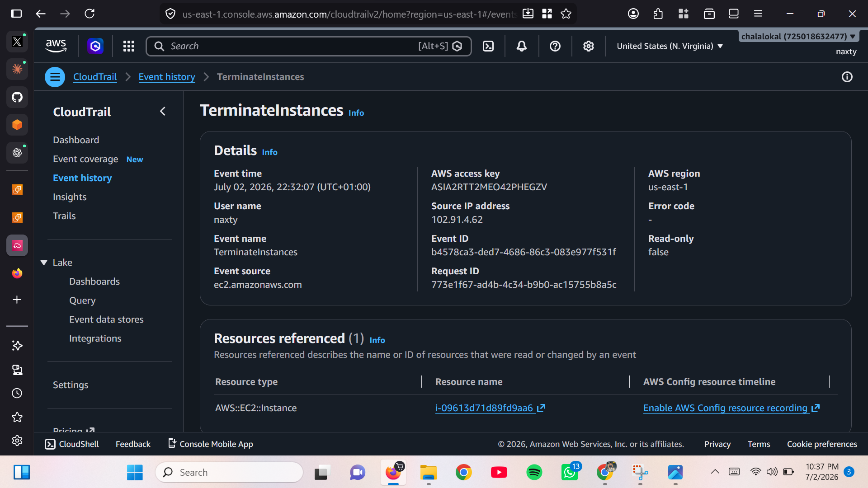Image resolution: width=868 pixels, height=488 pixels.
Task: Click the Resource name column header
Action: pyautogui.click(x=469, y=382)
